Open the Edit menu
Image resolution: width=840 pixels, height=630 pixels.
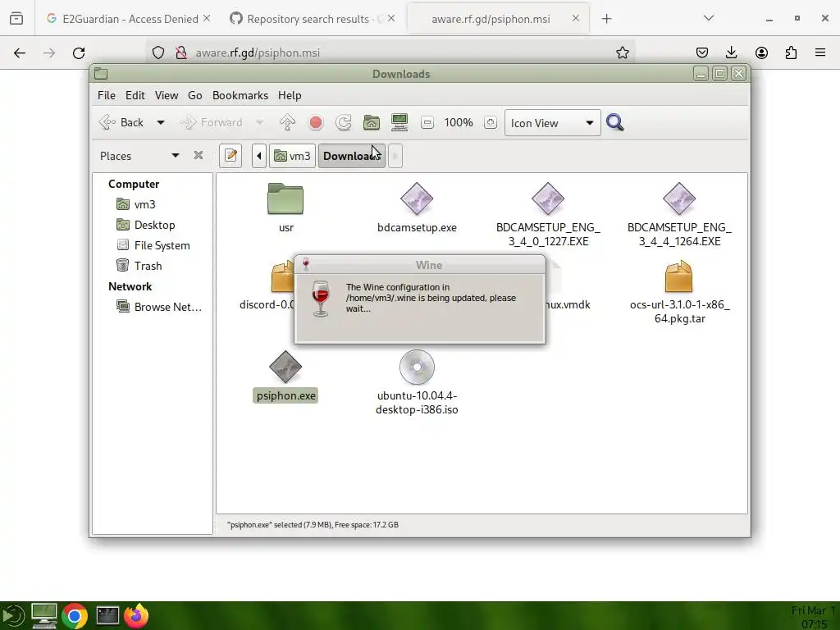coord(135,95)
